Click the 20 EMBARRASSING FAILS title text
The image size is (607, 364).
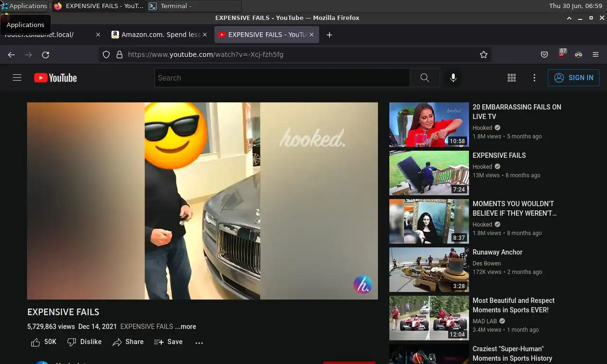pos(517,112)
